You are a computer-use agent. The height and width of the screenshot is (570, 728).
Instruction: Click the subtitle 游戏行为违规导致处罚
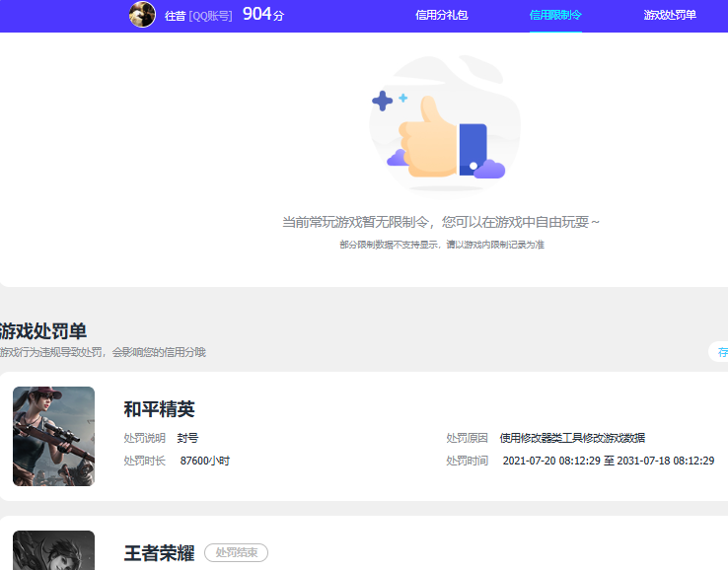coord(50,352)
